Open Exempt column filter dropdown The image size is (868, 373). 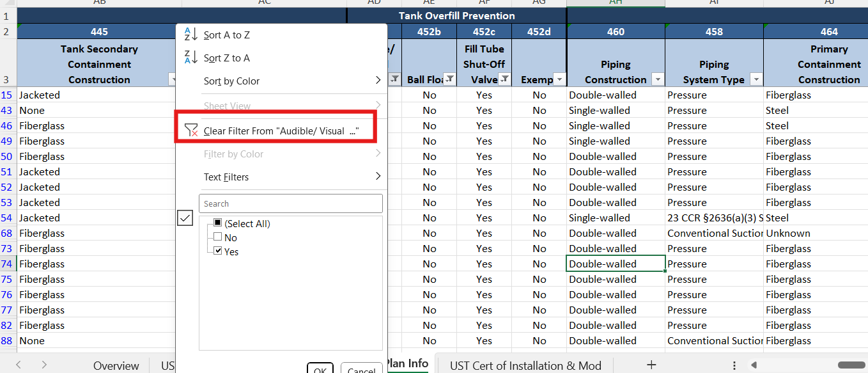[x=560, y=79]
